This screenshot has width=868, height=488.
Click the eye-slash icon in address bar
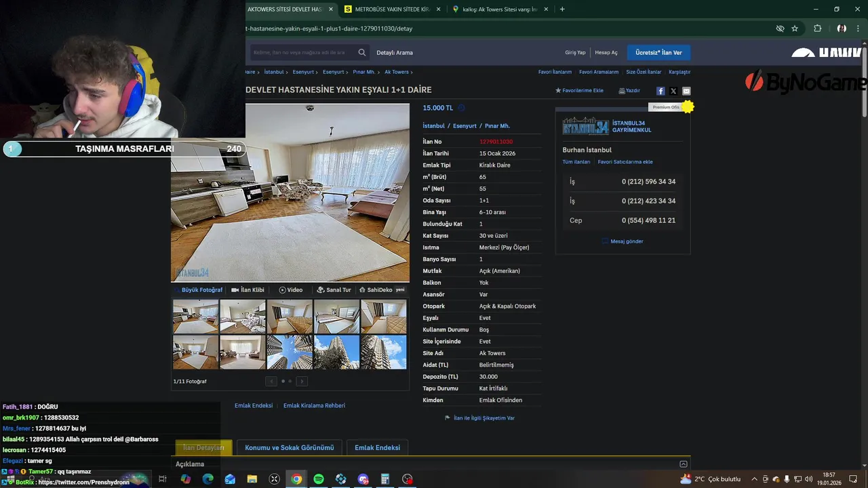[780, 28]
